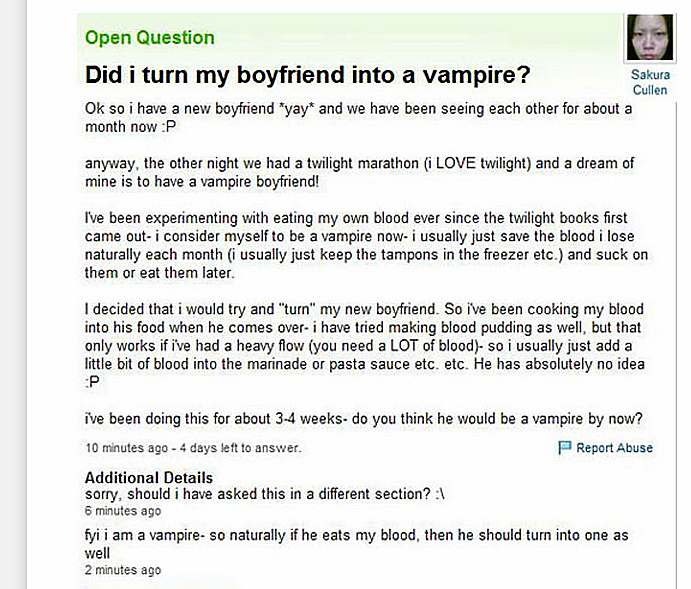Click the ':P' emoticon after 'no idea'
691x589 pixels.
[x=92, y=382]
